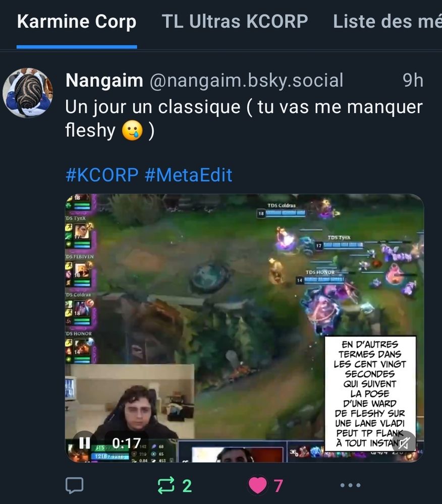Open Nangaim's profile avatar
Image resolution: width=442 pixels, height=504 pixels.
click(28, 93)
